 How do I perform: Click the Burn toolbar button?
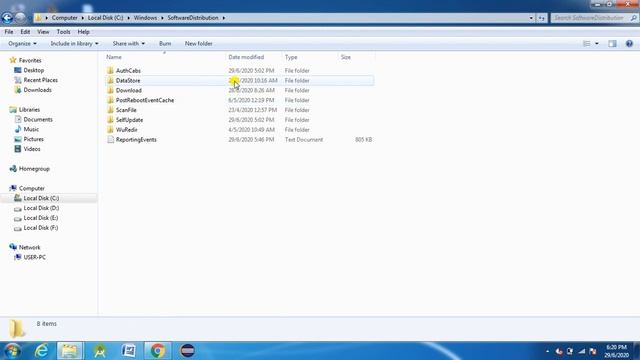(x=165, y=44)
